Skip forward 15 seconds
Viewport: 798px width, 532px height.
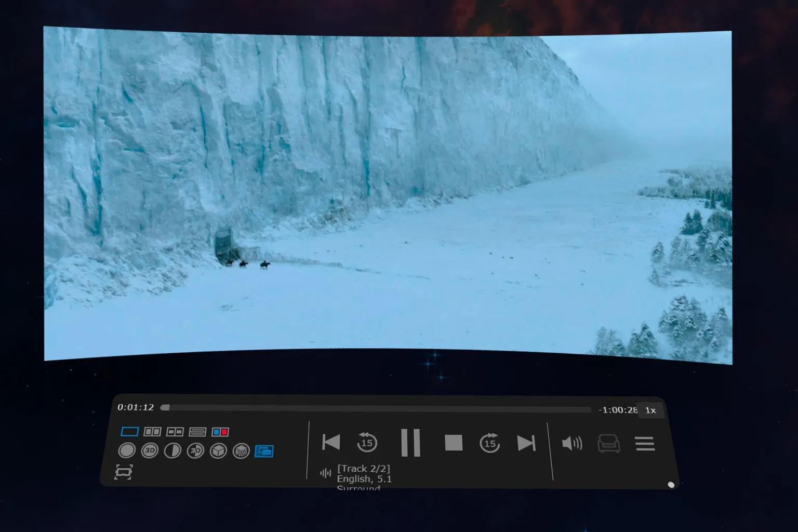(490, 443)
